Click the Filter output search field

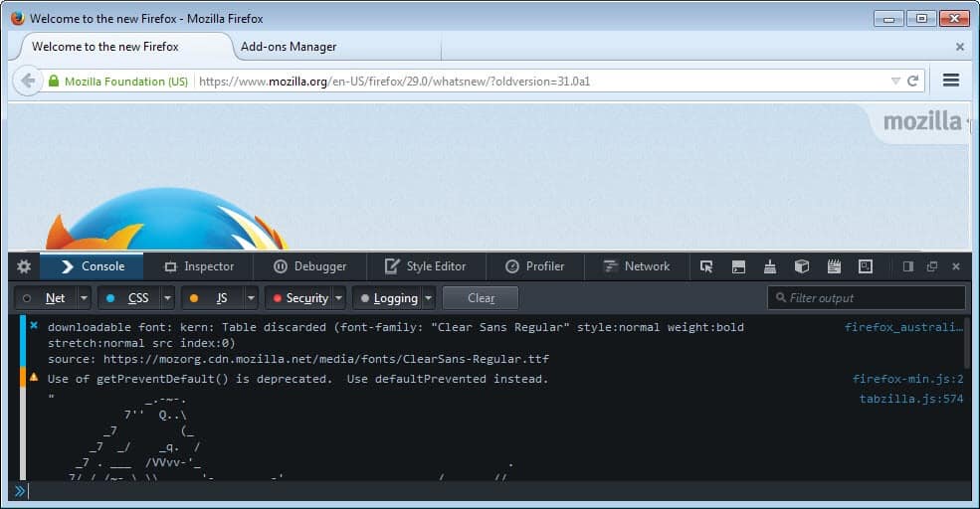(x=872, y=298)
